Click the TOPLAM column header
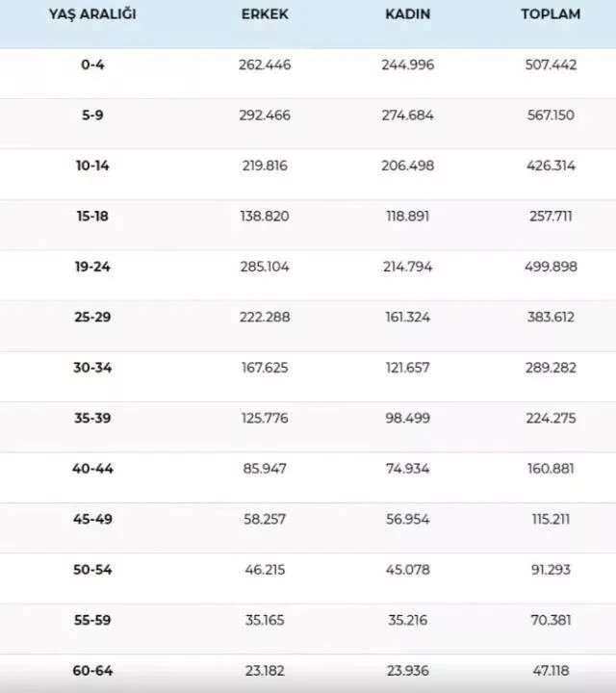This screenshot has height=693, width=616. click(551, 14)
